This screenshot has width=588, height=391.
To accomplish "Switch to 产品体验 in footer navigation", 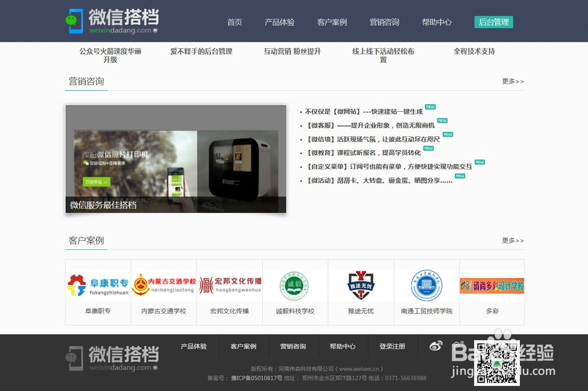I will [x=194, y=346].
